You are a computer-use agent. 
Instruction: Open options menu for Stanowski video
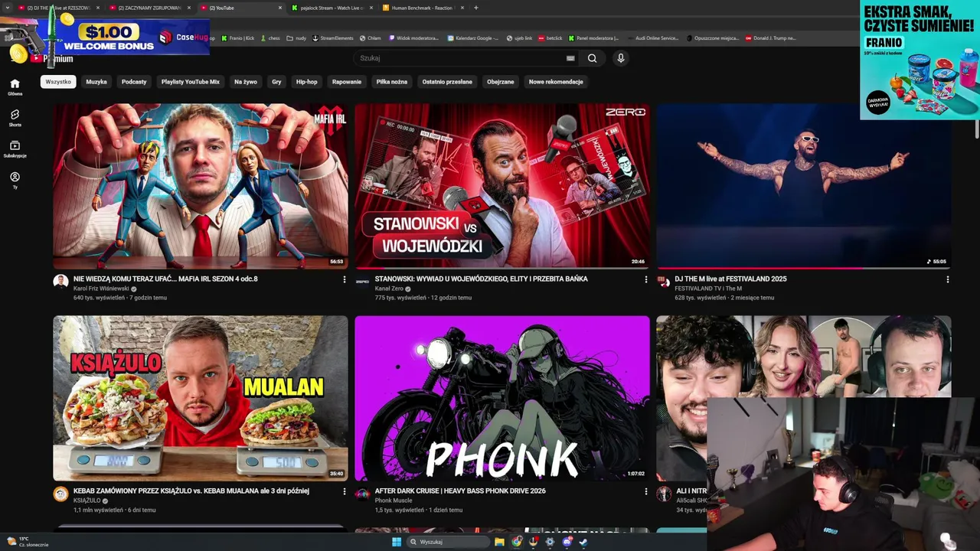645,279
